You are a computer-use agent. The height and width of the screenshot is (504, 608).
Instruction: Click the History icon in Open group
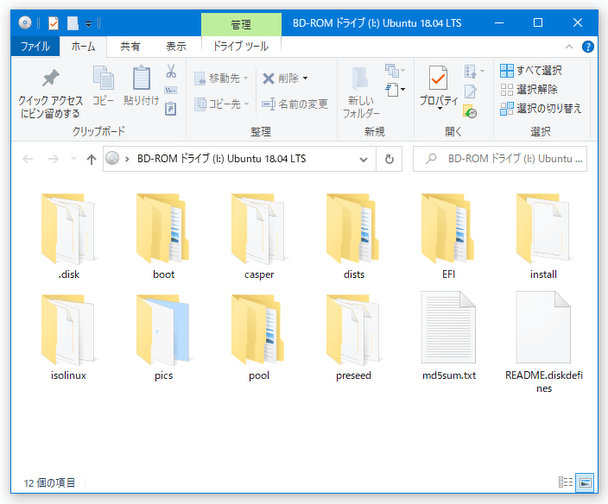[470, 111]
